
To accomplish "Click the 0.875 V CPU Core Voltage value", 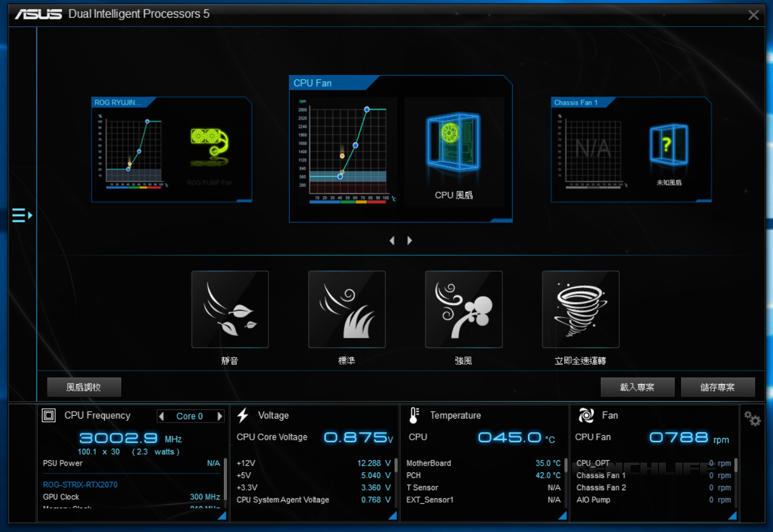I will 358,438.
